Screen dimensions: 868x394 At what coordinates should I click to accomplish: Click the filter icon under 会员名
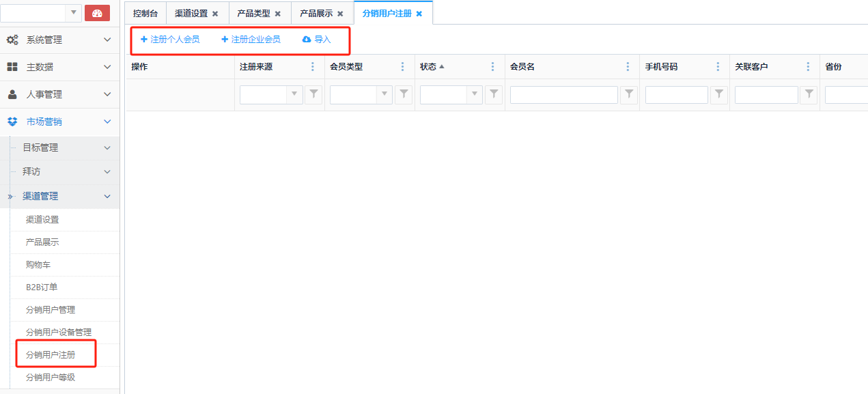click(x=629, y=95)
